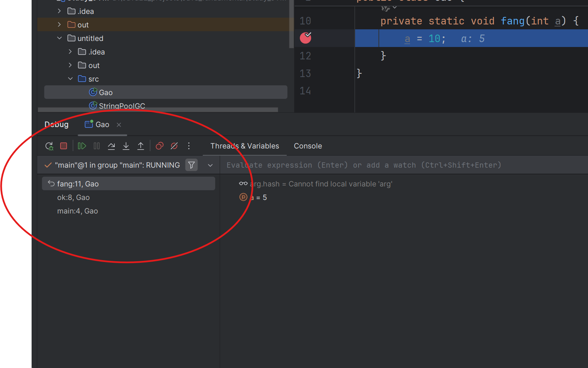This screenshot has width=588, height=368.
Task: Stop the debug session
Action: coord(64,146)
